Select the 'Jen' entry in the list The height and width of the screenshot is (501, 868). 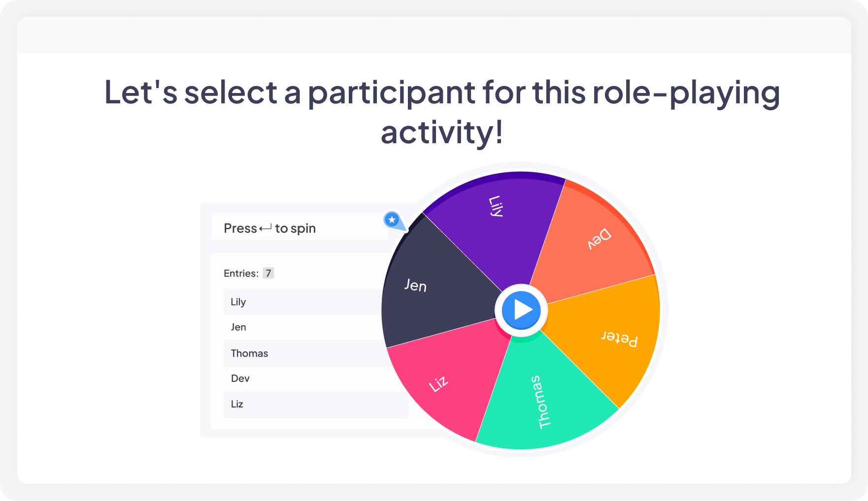(237, 327)
